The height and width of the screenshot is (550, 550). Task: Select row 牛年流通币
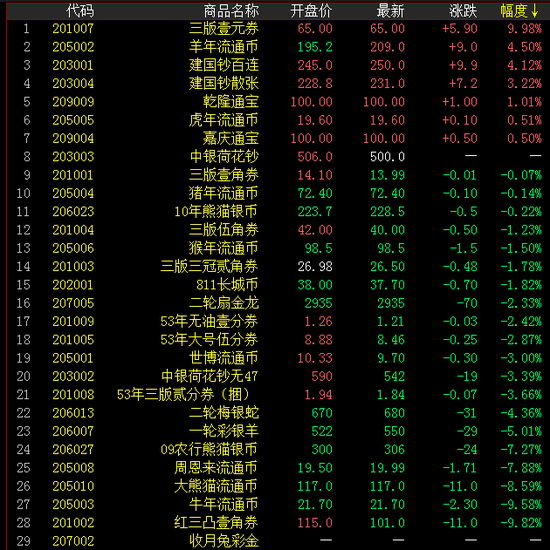coord(278,504)
